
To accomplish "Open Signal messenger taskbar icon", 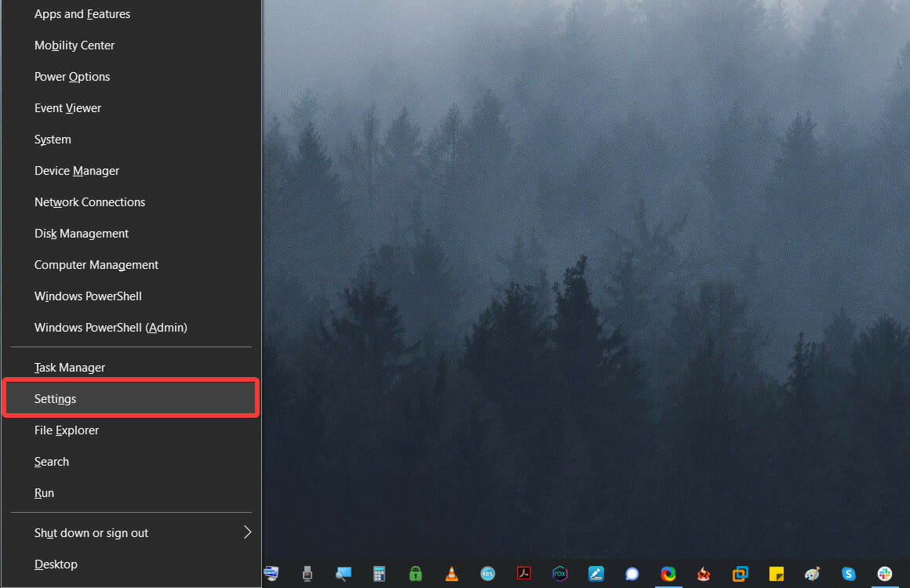I will [x=632, y=574].
